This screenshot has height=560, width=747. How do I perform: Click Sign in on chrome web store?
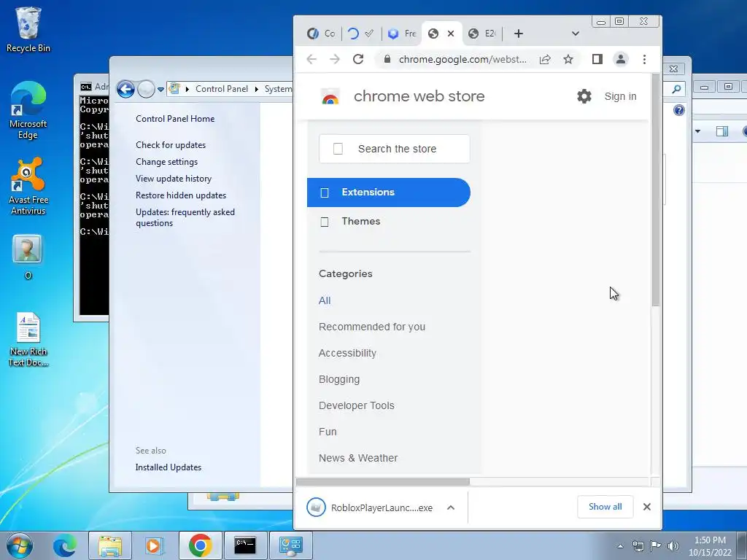[x=620, y=96]
